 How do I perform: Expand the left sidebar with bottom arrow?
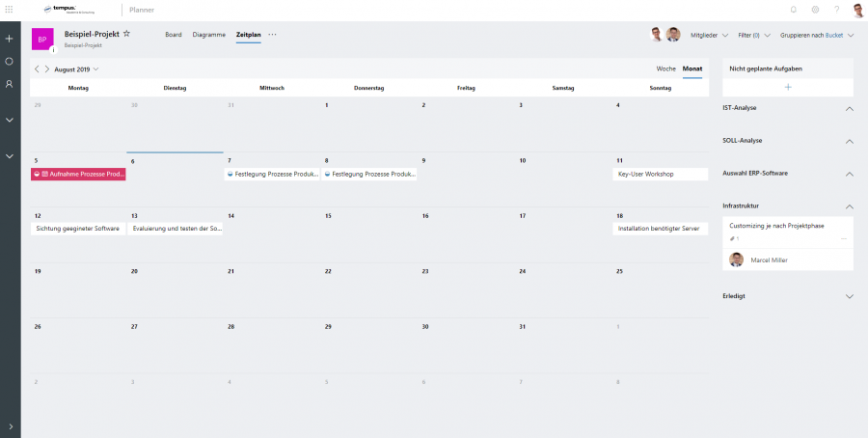[11, 427]
